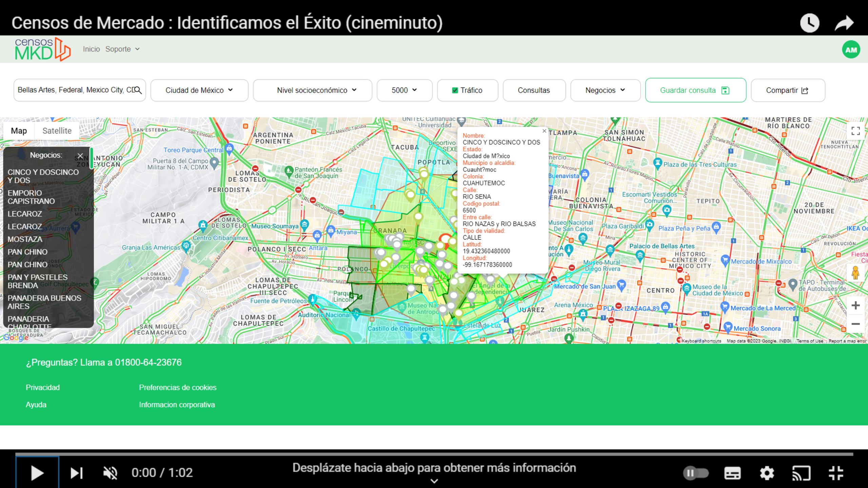Zoom out on the map
This screenshot has width=868, height=488.
click(x=855, y=324)
